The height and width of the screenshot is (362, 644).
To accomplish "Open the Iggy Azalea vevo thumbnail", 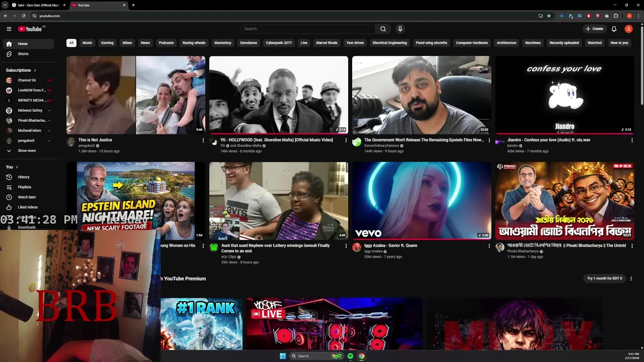I will [x=422, y=201].
